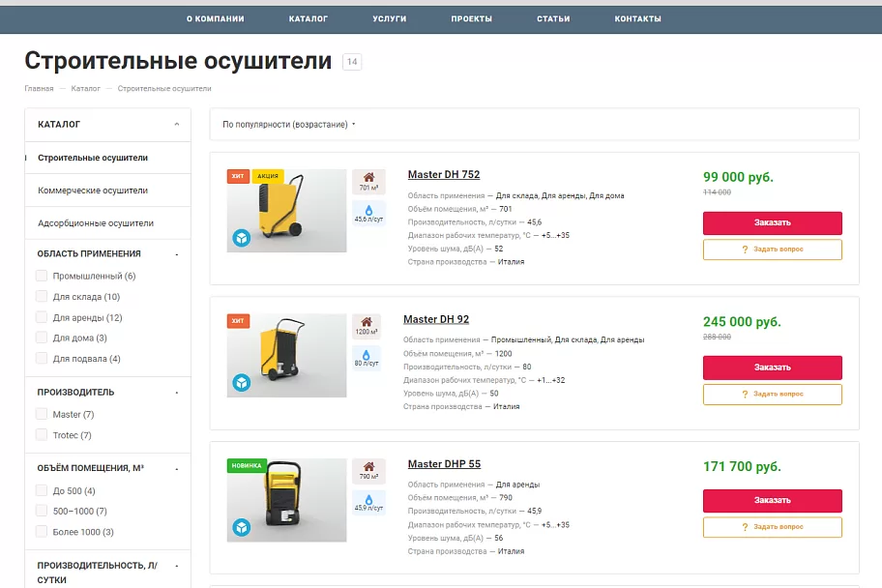This screenshot has height=588, width=882.
Task: Click the 3D view cube icon on Master DH 752 image
Action: (242, 238)
